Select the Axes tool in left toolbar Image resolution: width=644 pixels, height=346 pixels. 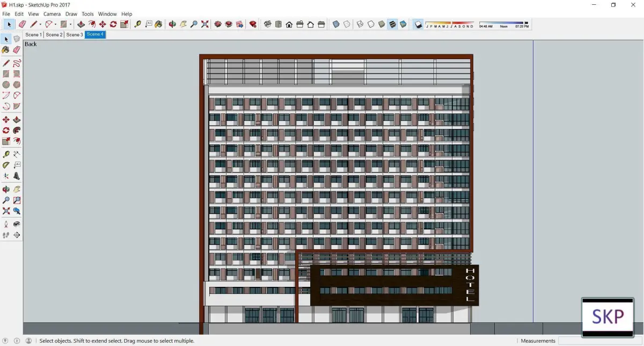pyautogui.click(x=6, y=176)
